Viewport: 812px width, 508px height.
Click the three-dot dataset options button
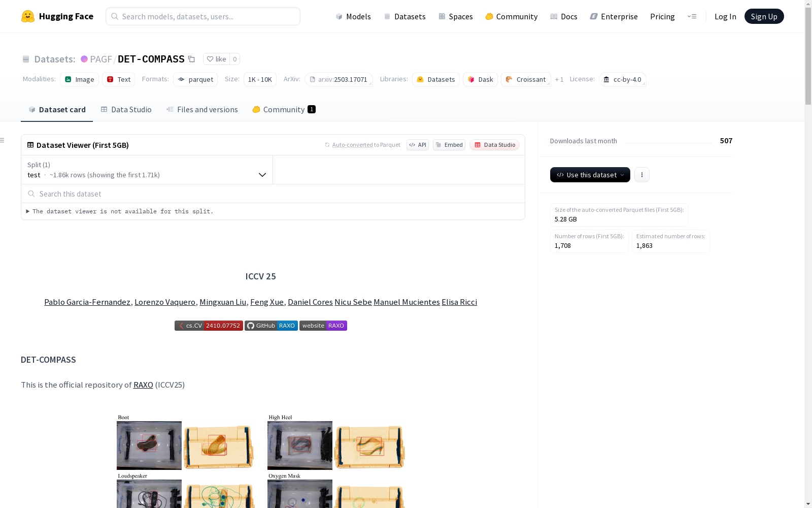click(642, 175)
